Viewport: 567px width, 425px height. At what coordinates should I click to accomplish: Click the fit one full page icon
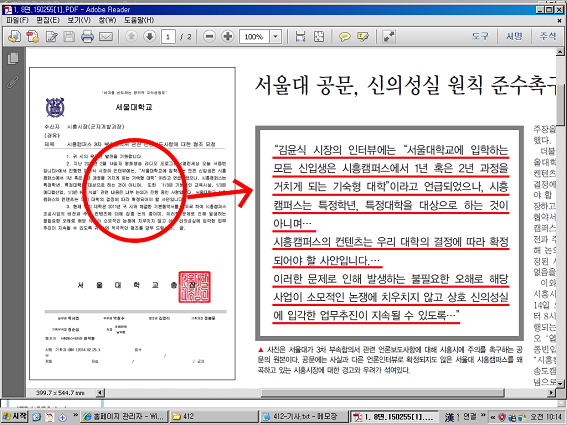click(x=319, y=37)
